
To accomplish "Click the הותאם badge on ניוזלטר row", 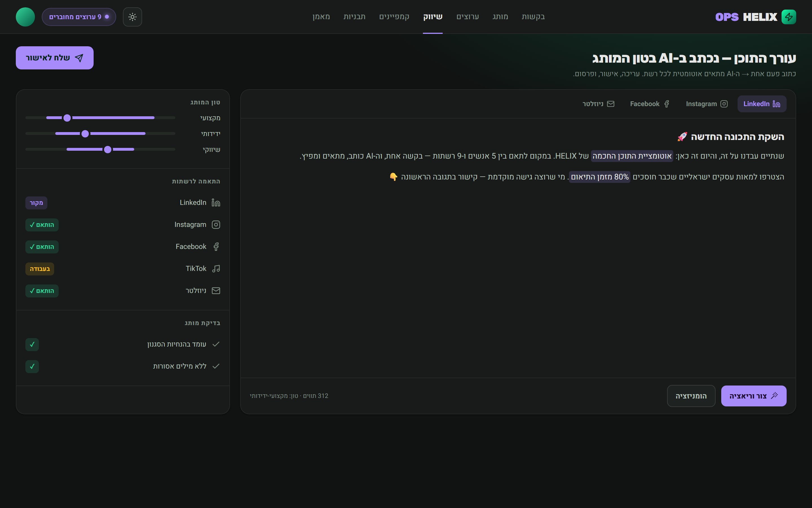I will (42, 291).
